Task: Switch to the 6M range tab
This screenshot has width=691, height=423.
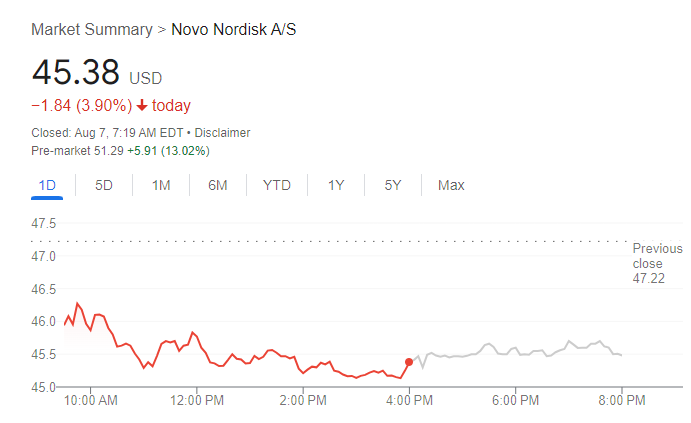Action: 218,185
